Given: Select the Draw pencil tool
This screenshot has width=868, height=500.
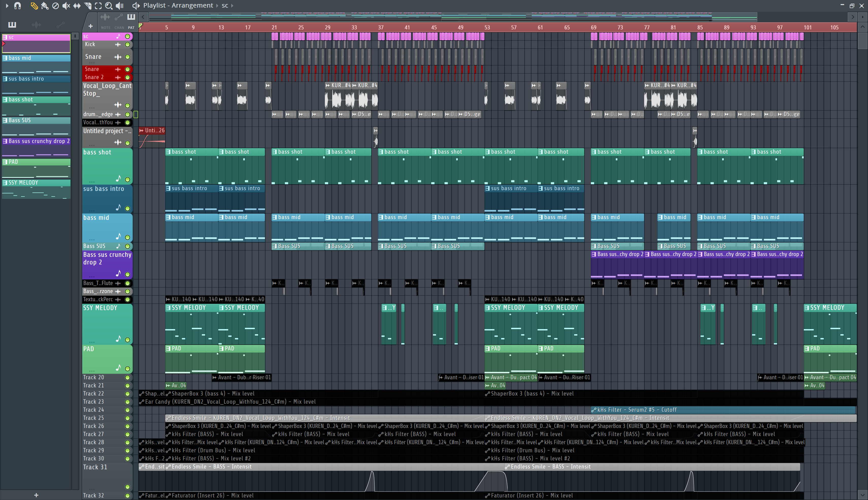Looking at the screenshot, I should tap(34, 6).
